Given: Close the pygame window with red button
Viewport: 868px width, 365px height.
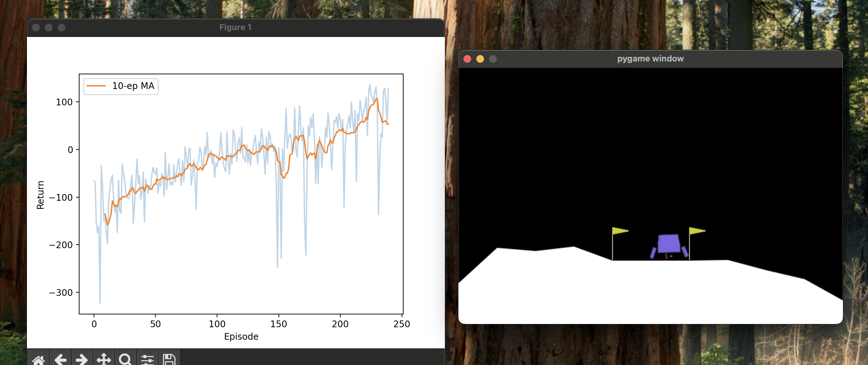Looking at the screenshot, I should [x=467, y=59].
